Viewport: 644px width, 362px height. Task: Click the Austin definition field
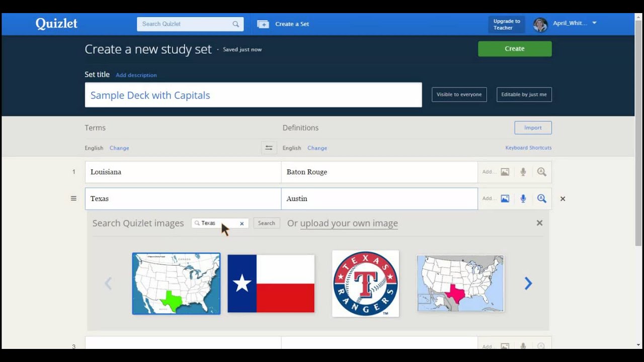pos(379,199)
